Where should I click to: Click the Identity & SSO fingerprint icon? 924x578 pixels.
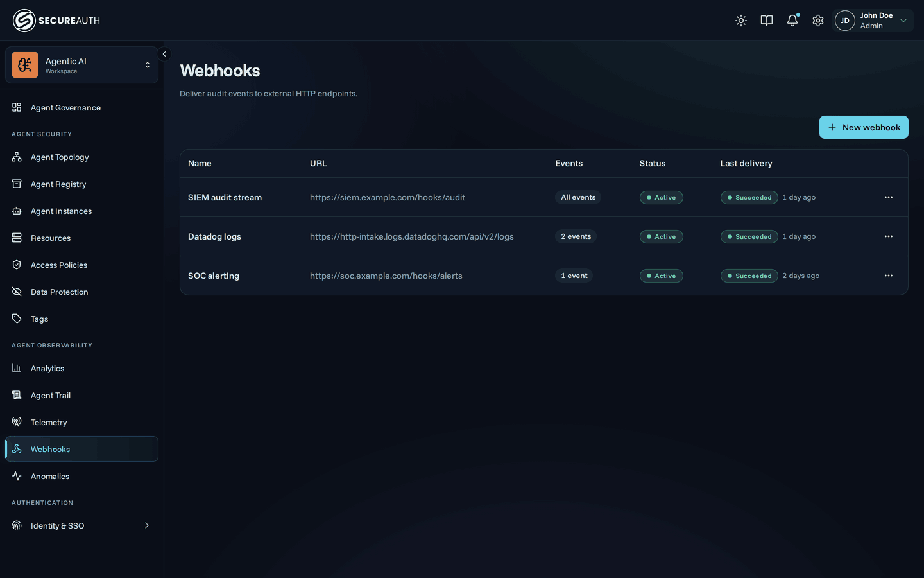[x=17, y=525]
